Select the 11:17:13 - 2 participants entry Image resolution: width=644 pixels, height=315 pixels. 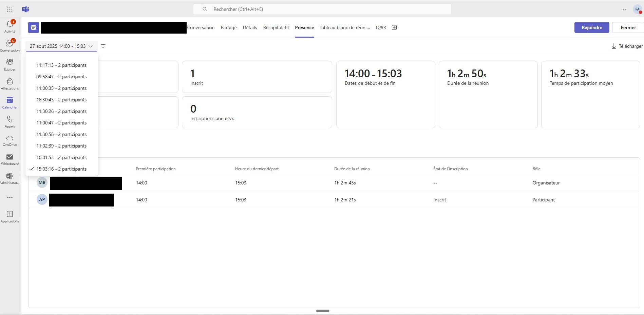pos(61,65)
